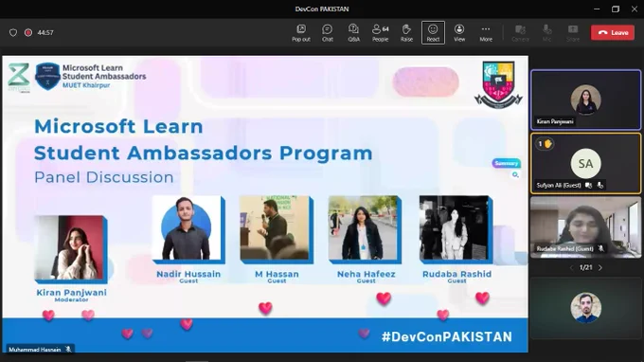Click the camera-off icon on Sufyan Ali tile
The width and height of the screenshot is (644, 362).
point(588,186)
